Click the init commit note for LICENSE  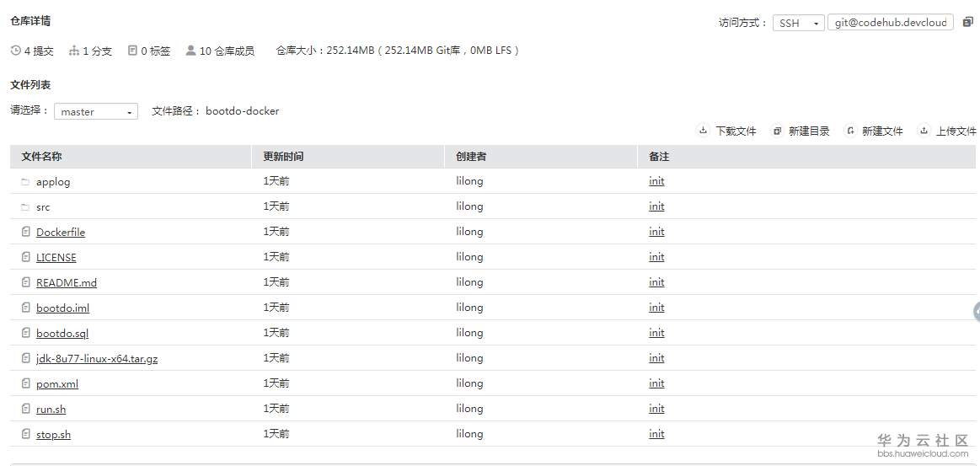click(x=656, y=257)
